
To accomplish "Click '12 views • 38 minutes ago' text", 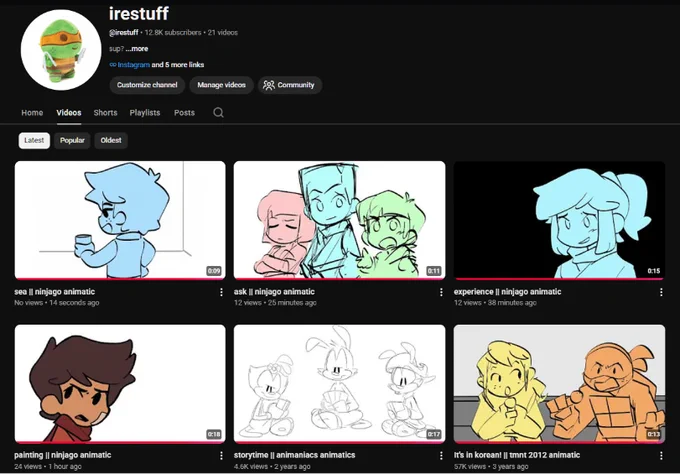I will [495, 303].
